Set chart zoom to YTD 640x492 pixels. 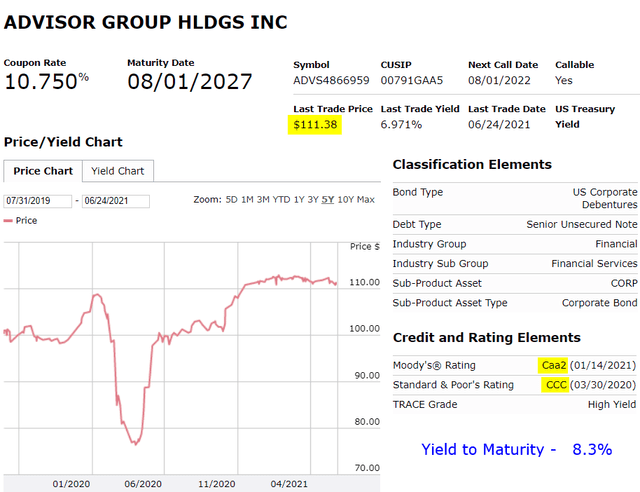(282, 200)
